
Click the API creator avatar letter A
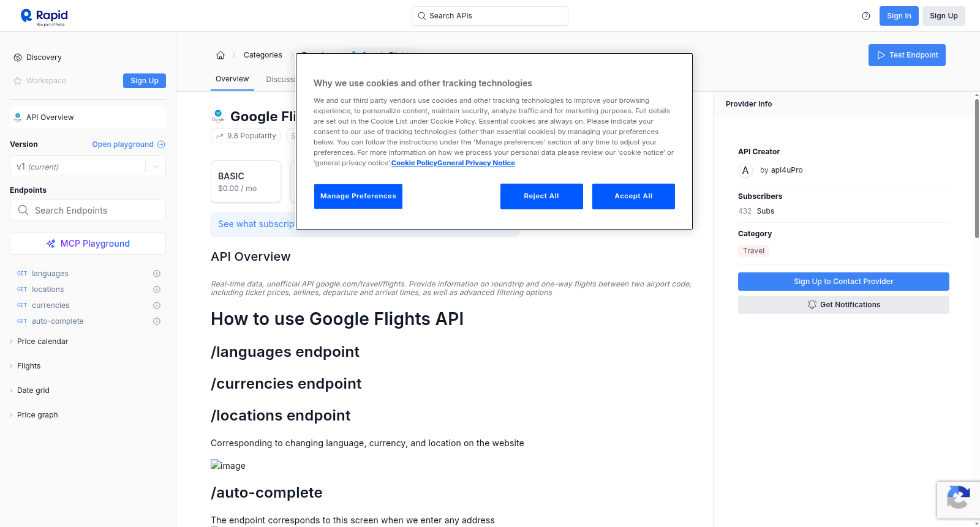click(745, 170)
